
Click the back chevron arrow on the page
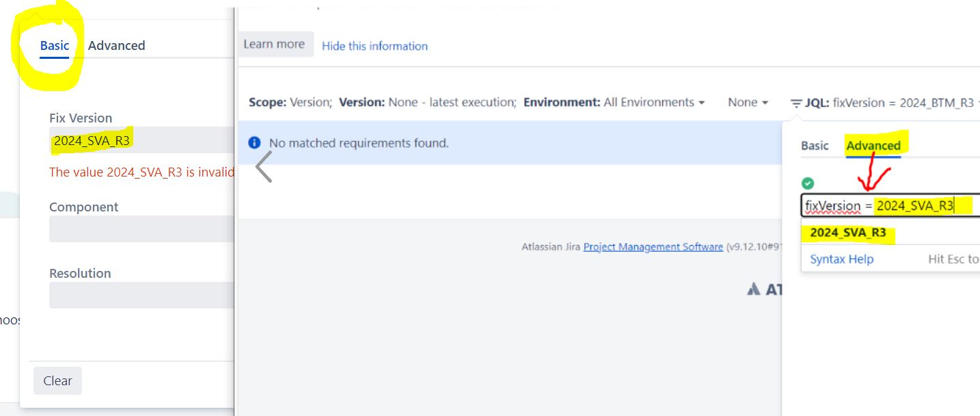[262, 166]
